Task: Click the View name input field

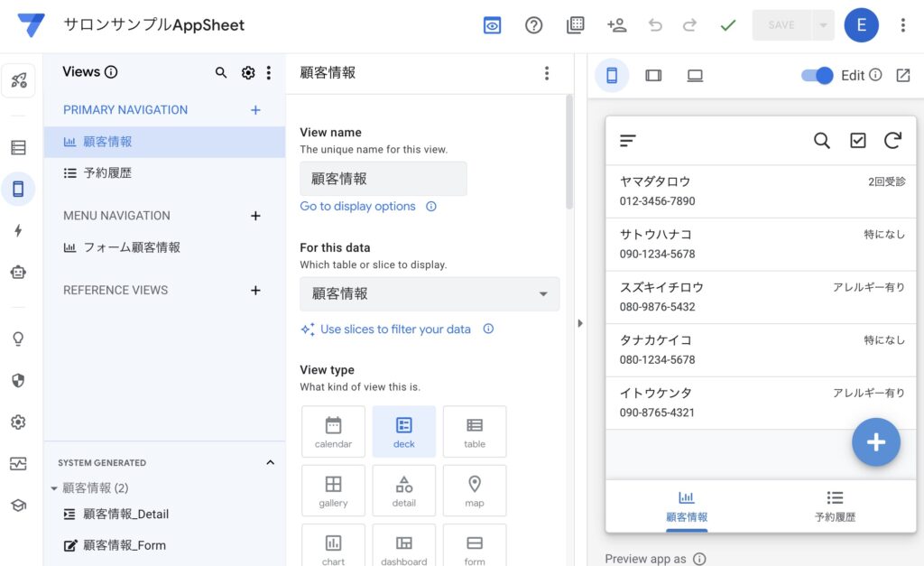Action: (383, 179)
